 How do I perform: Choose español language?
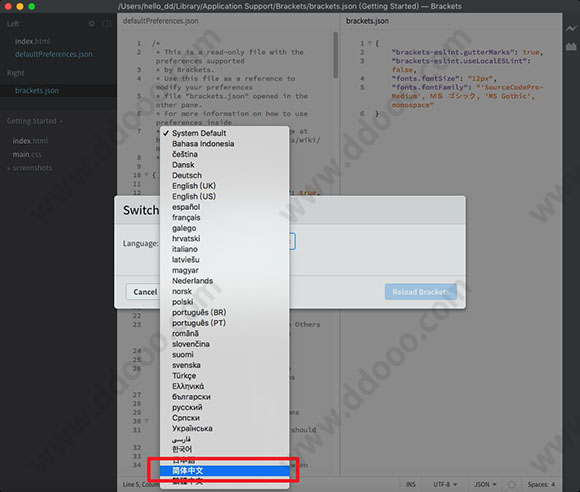225,207
